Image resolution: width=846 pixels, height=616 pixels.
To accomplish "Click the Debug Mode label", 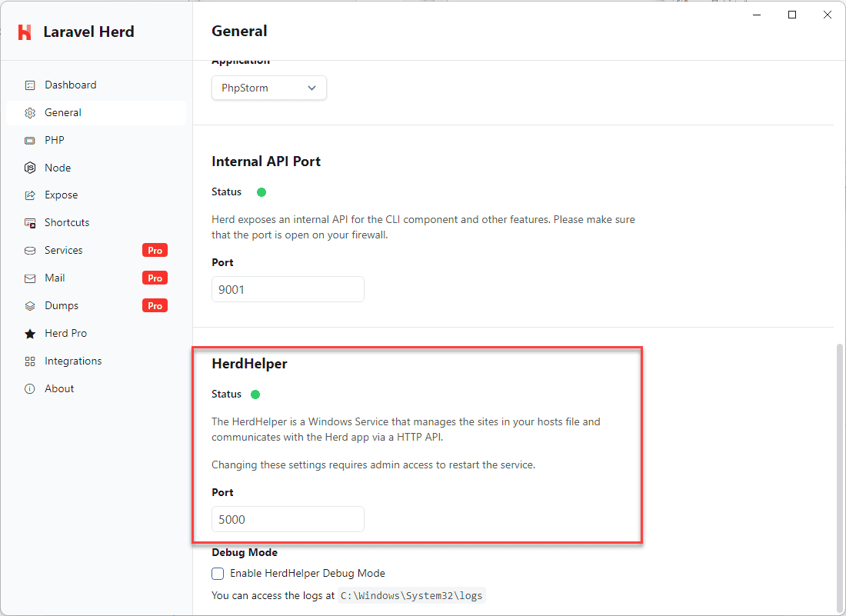I will pos(245,552).
